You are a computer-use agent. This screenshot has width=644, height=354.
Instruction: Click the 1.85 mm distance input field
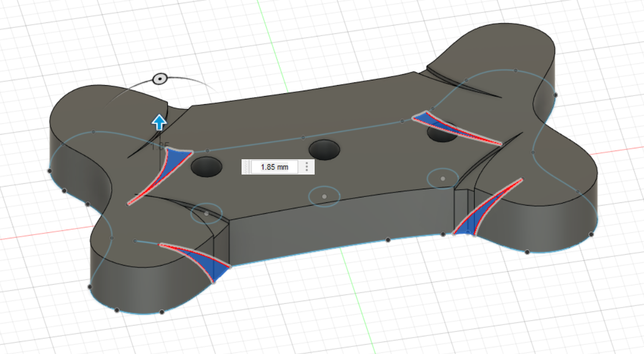pyautogui.click(x=274, y=167)
